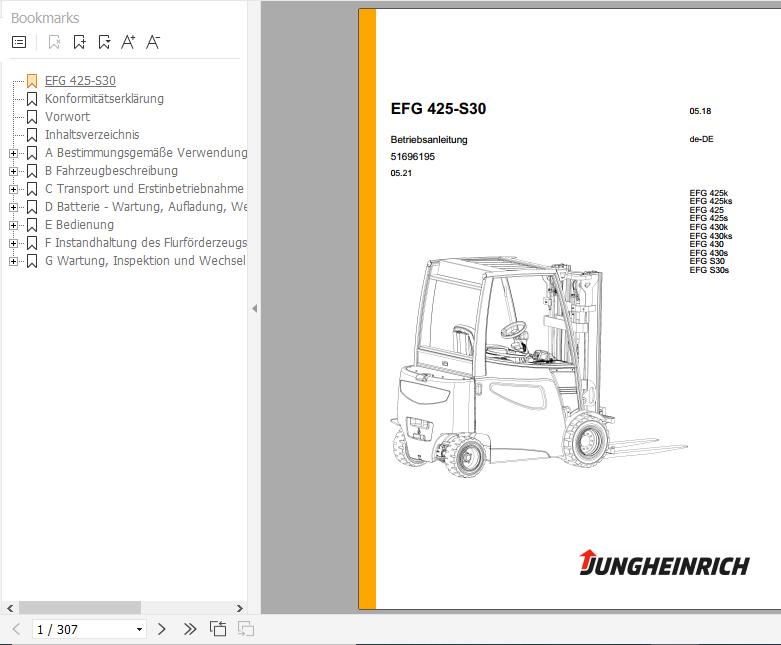Click the bookmarks horizontal scrollbar thumb
Screen dimensions: 781x645
click(x=80, y=608)
